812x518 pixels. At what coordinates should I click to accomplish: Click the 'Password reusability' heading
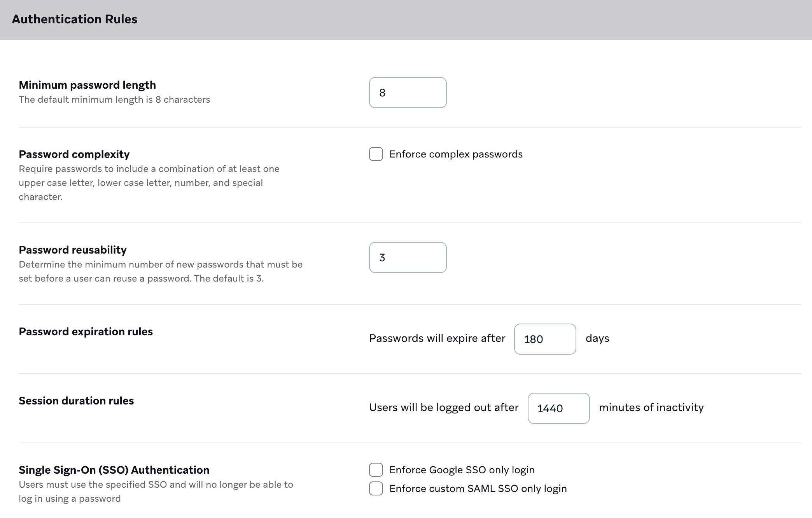pos(73,250)
